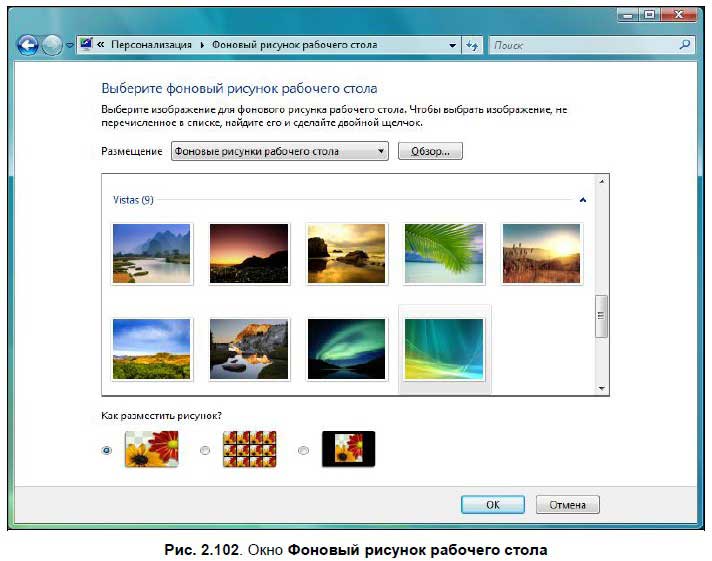This screenshot has width=712, height=561.
Task: Click the tiled flowers preview image
Action: pyautogui.click(x=250, y=449)
